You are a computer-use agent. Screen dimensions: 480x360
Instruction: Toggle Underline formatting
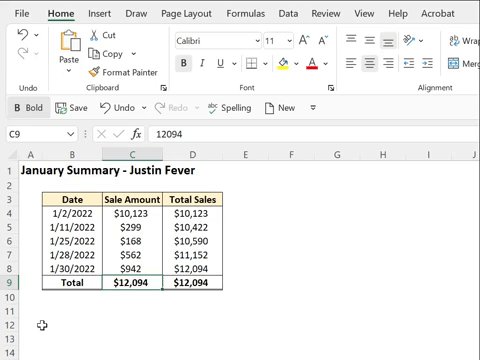coord(220,63)
